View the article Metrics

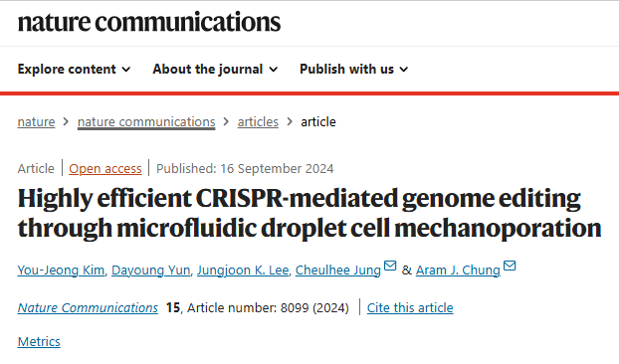(39, 341)
